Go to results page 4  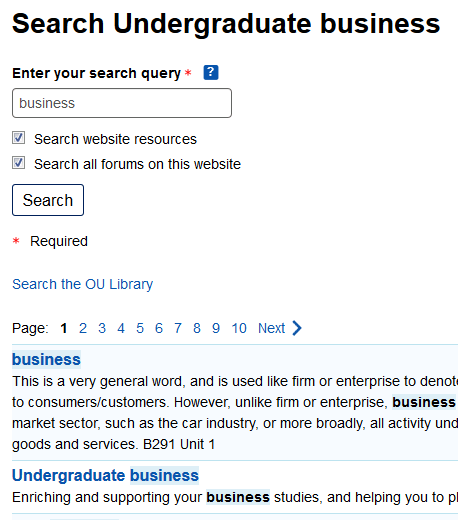[x=121, y=328]
